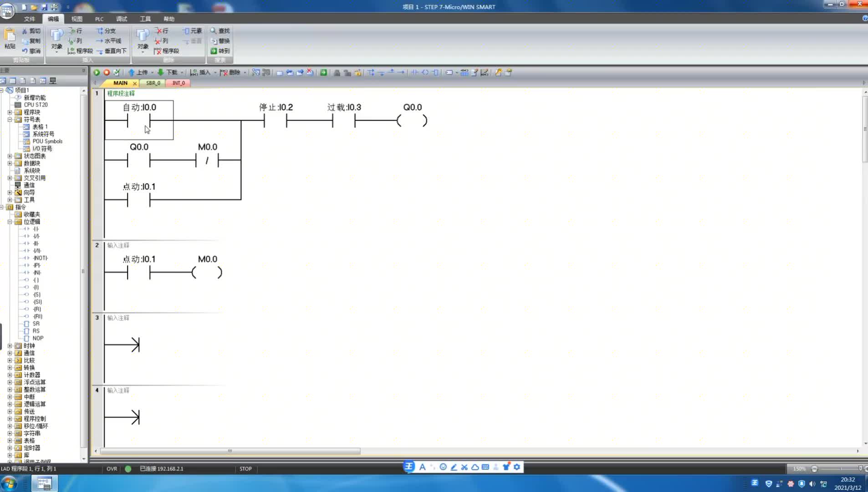Select the M0.0 normally closed contact
This screenshot has width=868, height=492.
207,160
